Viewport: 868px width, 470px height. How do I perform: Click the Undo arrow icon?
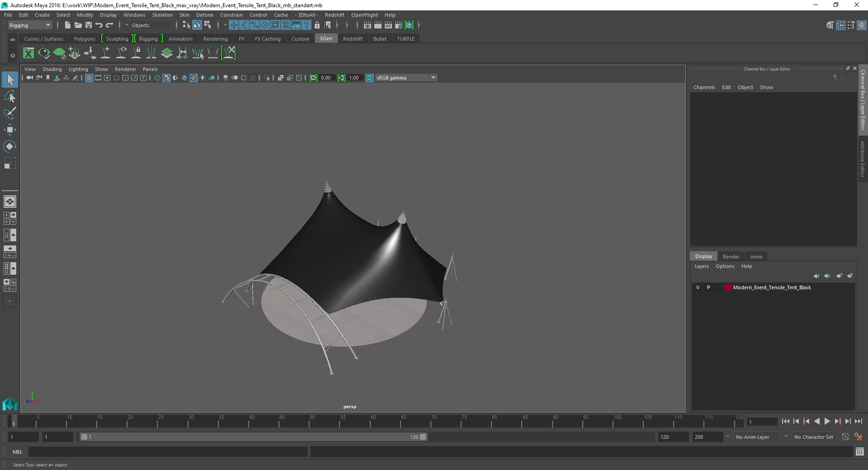(x=99, y=25)
